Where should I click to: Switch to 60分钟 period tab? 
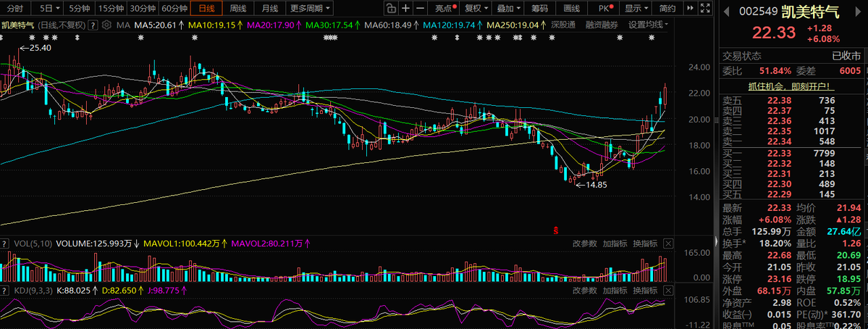174,8
